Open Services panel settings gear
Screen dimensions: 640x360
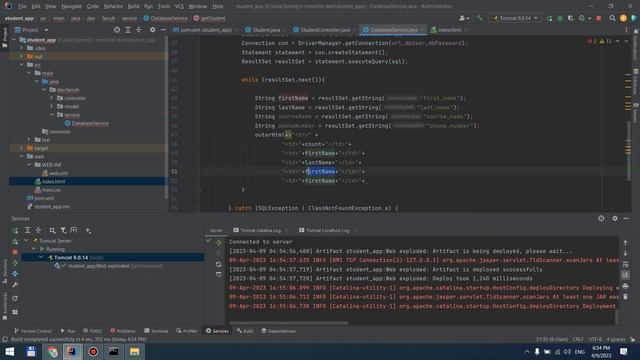615,218
